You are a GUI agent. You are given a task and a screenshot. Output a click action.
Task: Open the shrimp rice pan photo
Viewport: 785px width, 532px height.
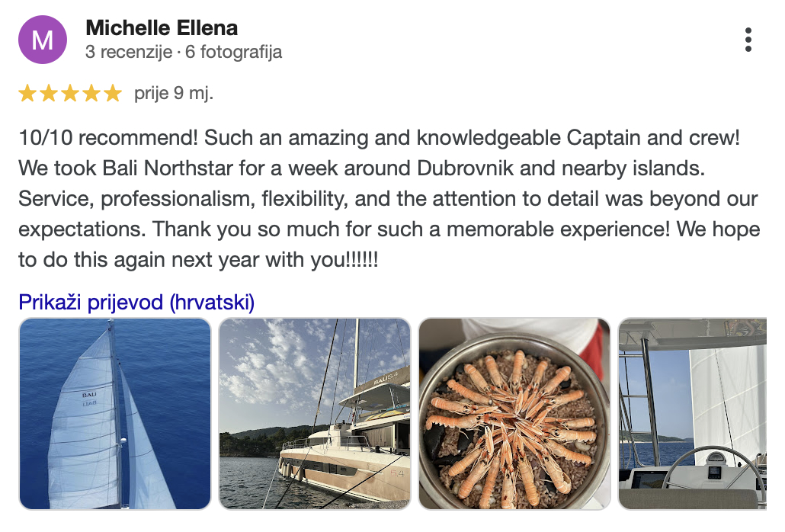514,414
